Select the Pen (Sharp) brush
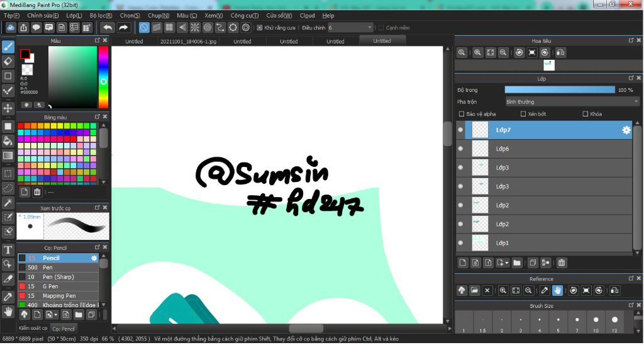This screenshot has width=644, height=345. pos(58,277)
